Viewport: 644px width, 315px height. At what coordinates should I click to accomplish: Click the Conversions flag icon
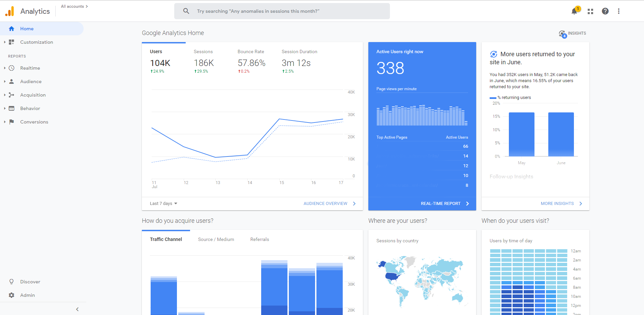click(11, 122)
